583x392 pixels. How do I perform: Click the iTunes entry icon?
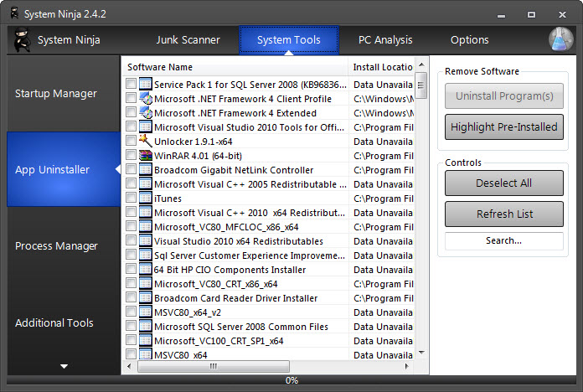click(x=145, y=199)
